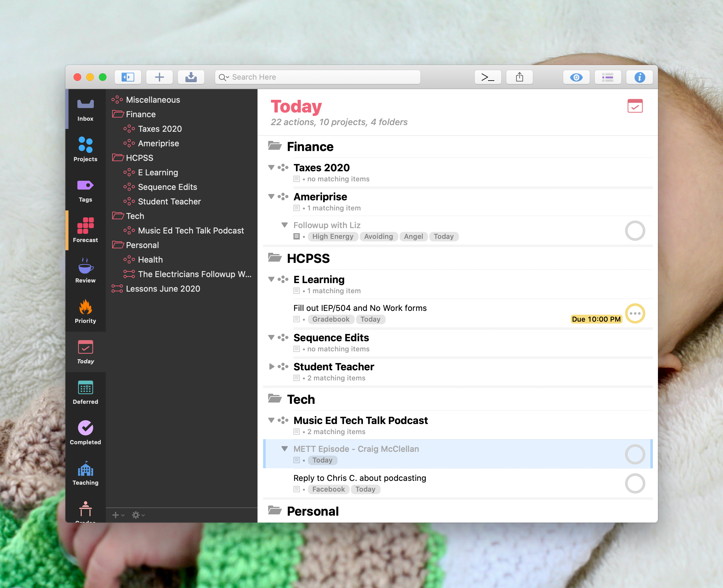Select the Today perspective in sidebar
The height and width of the screenshot is (588, 723).
point(85,352)
